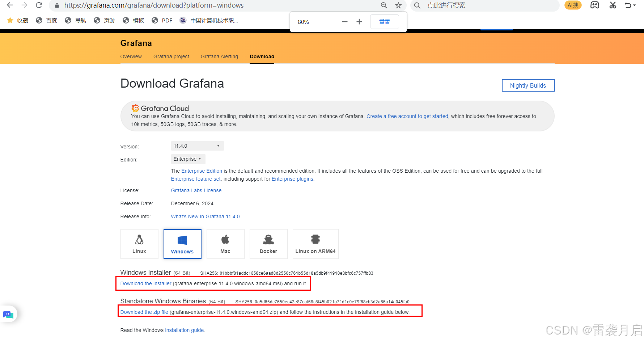Click the Grafana heading in the banner
The height and width of the screenshot is (341, 644).
(x=136, y=43)
